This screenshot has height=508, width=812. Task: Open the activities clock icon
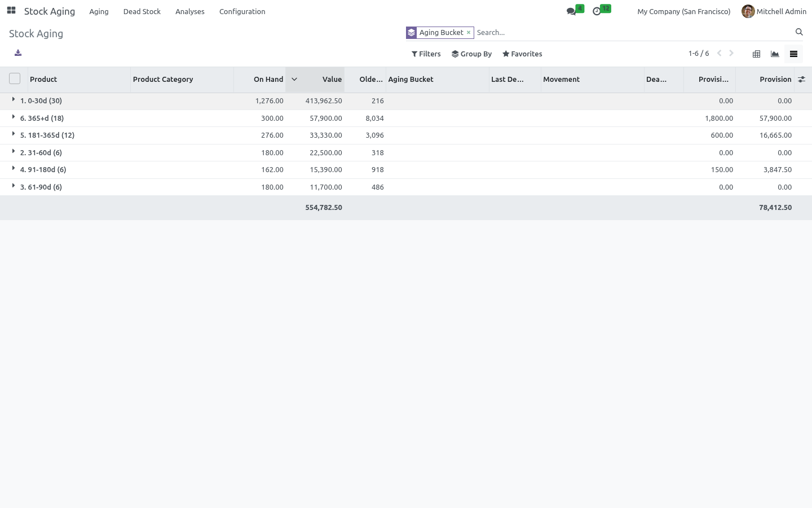coord(597,11)
